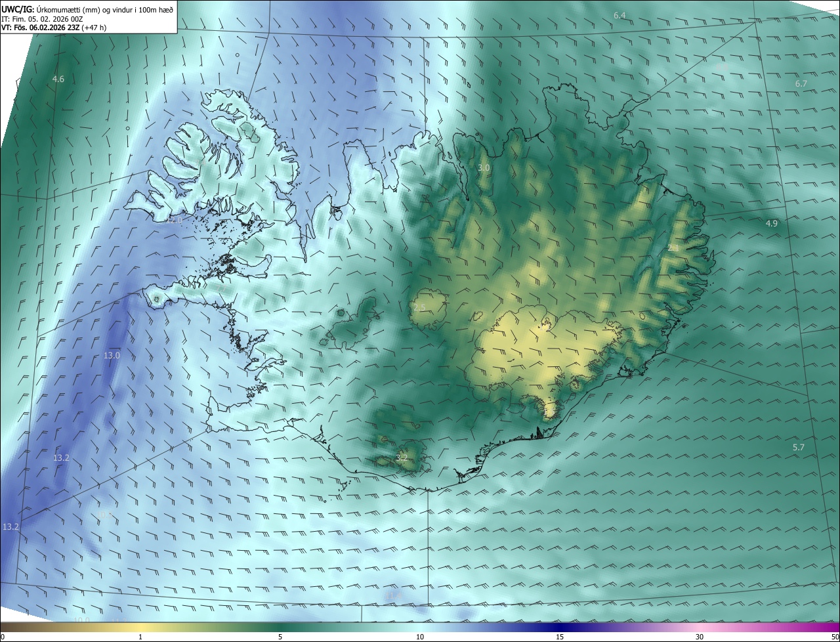
Task: Click the 6.4 value label on the map
Action: click(619, 15)
